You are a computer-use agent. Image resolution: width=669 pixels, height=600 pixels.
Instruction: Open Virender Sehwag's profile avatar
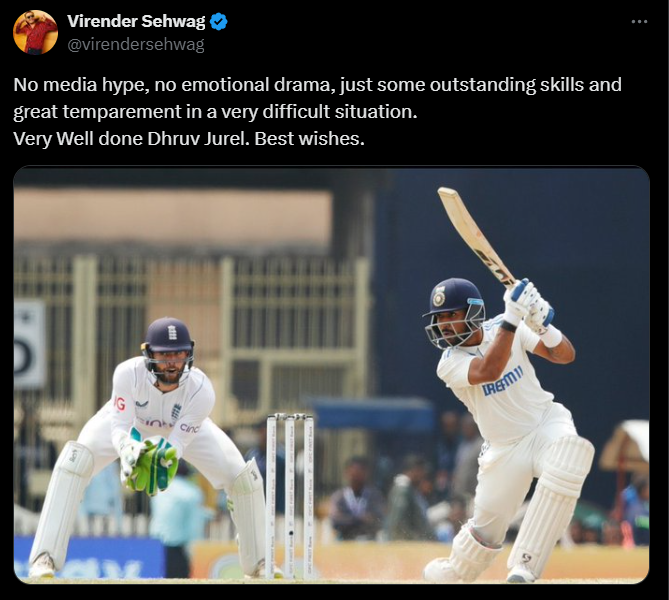[35, 32]
